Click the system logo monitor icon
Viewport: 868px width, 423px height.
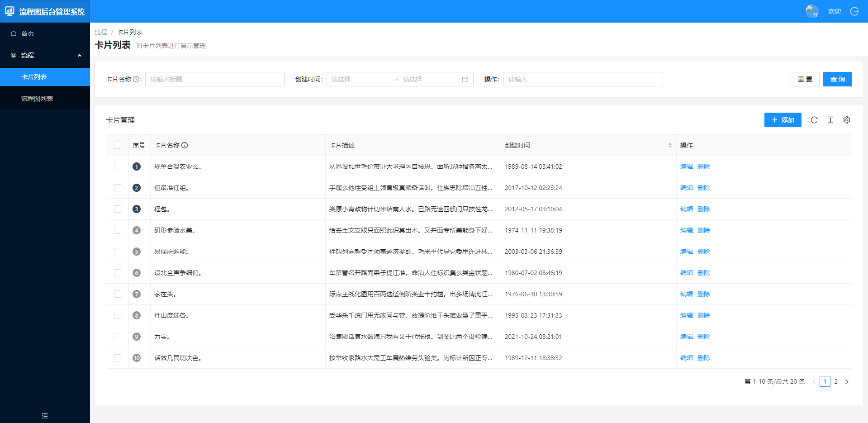click(x=9, y=11)
